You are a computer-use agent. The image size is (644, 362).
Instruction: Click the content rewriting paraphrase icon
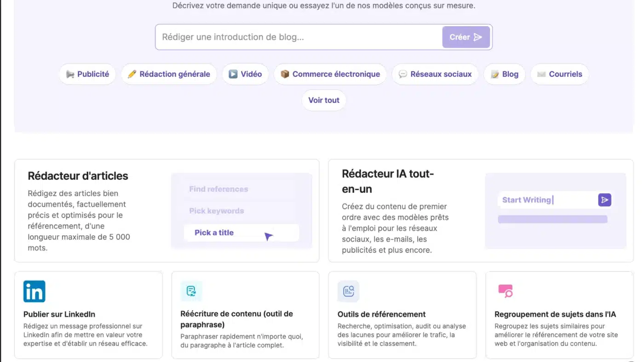(x=191, y=291)
